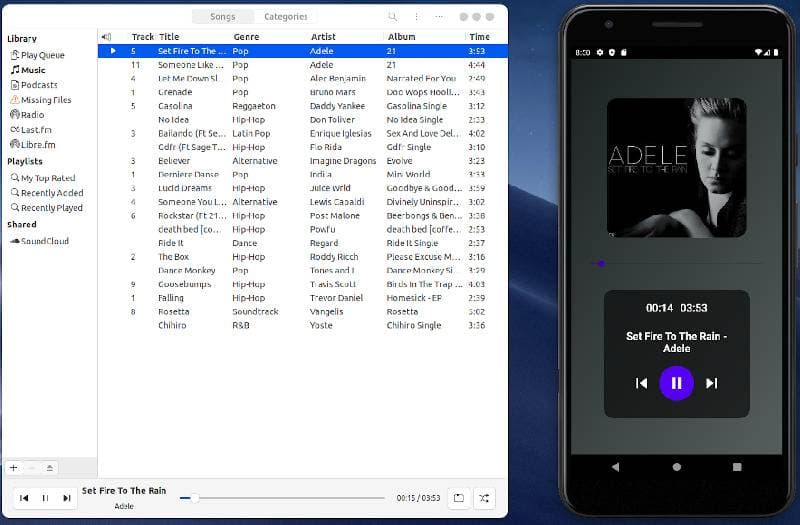Switch to the Songs tab
The height and width of the screenshot is (525, 800).
click(x=223, y=17)
